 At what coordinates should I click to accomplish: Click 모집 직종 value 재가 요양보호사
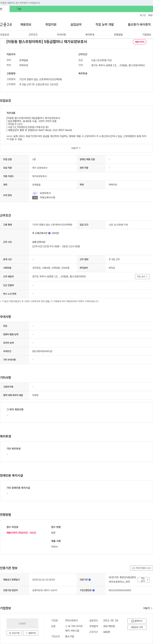(x=40, y=168)
